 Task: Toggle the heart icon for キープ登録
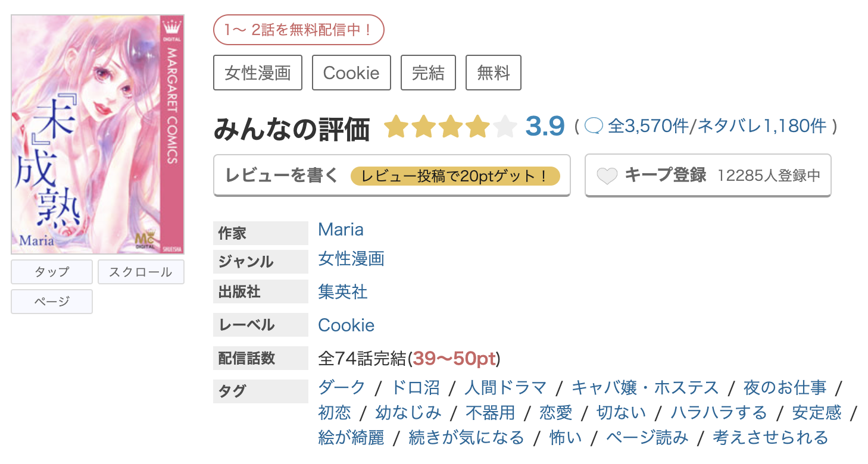(x=606, y=174)
